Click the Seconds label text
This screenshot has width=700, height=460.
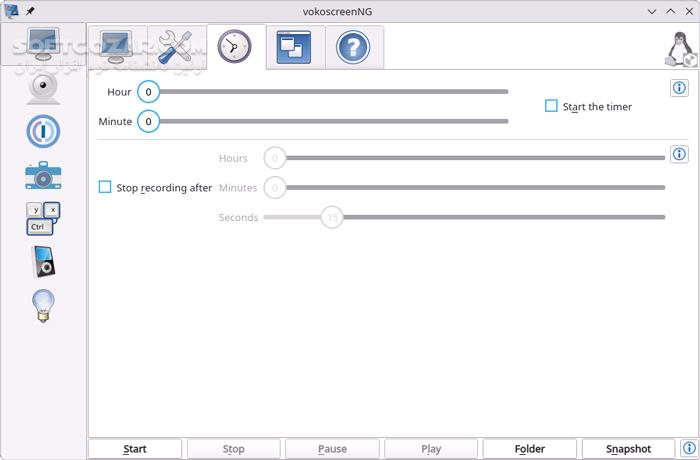click(x=238, y=217)
